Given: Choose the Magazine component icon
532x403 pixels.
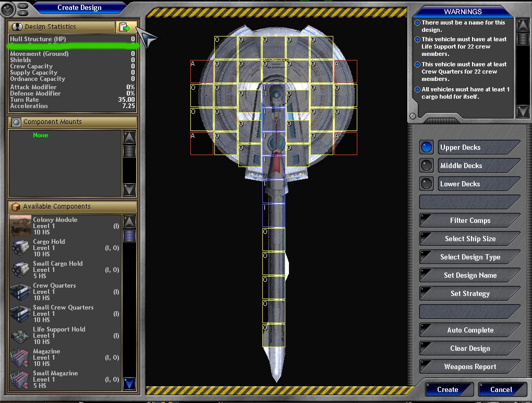Looking at the screenshot, I should click(20, 358).
